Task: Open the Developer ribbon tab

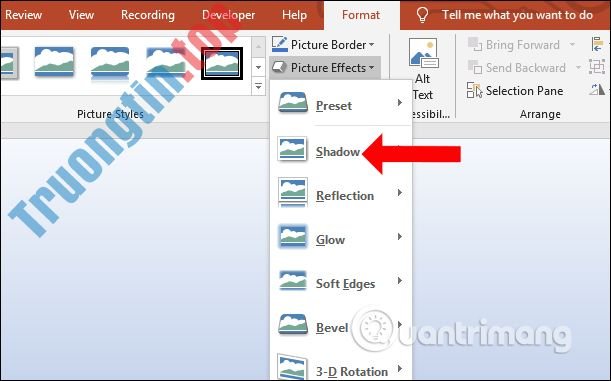Action: (x=228, y=15)
